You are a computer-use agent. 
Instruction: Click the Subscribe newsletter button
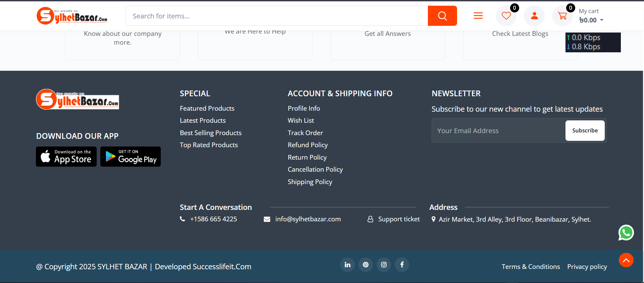[x=585, y=130]
